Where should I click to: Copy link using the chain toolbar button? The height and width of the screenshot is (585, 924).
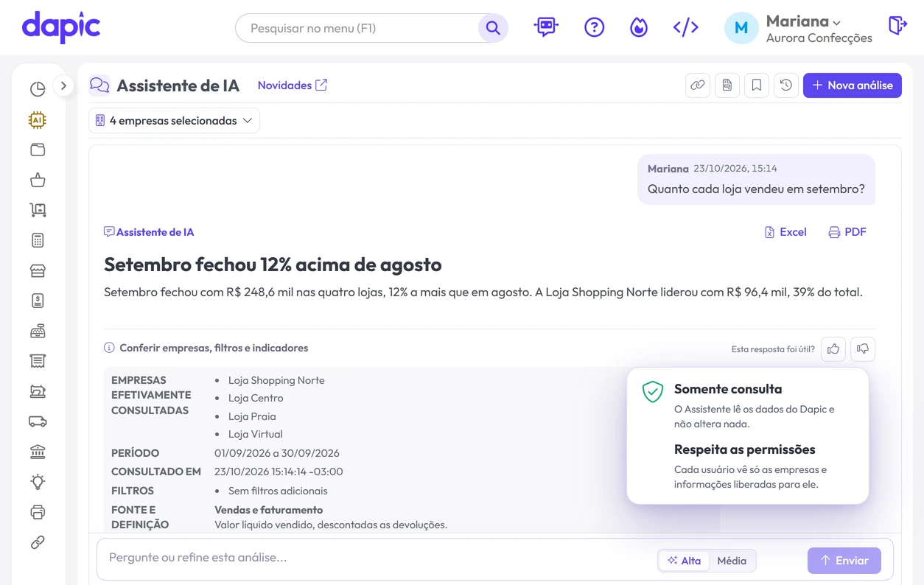pos(698,85)
